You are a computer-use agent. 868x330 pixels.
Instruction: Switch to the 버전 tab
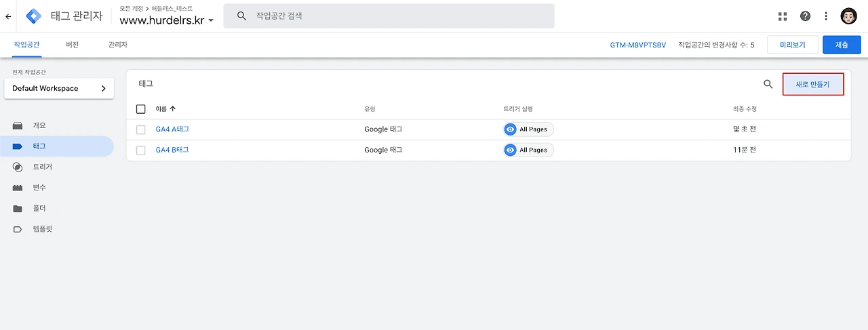coord(72,45)
